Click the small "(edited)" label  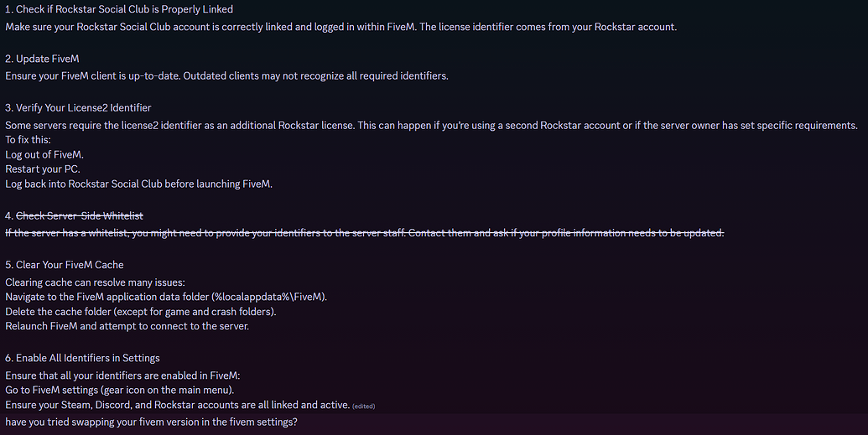point(364,406)
